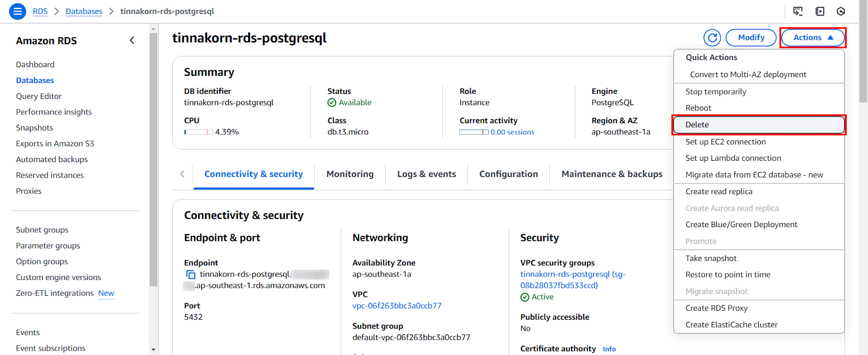
Task: Choose Create Blue/Green Deployment
Action: click(759, 225)
